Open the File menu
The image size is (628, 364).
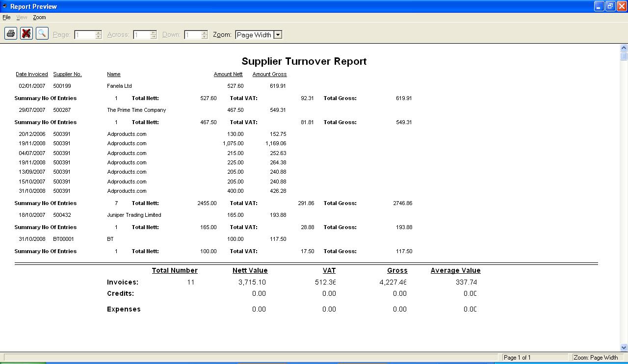click(x=6, y=17)
